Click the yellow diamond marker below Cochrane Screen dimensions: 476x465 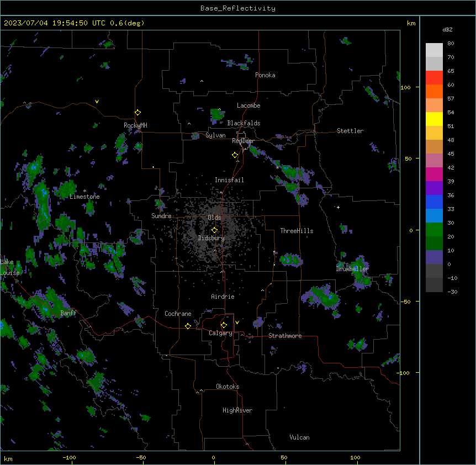coord(188,326)
